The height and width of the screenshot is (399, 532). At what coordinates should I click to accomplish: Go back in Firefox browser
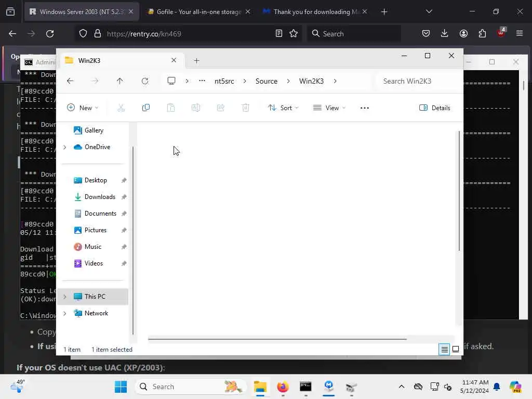coord(12,34)
